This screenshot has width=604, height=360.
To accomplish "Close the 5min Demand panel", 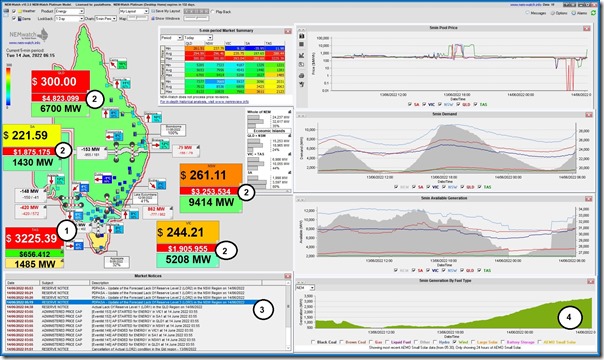I will pos(589,115).
